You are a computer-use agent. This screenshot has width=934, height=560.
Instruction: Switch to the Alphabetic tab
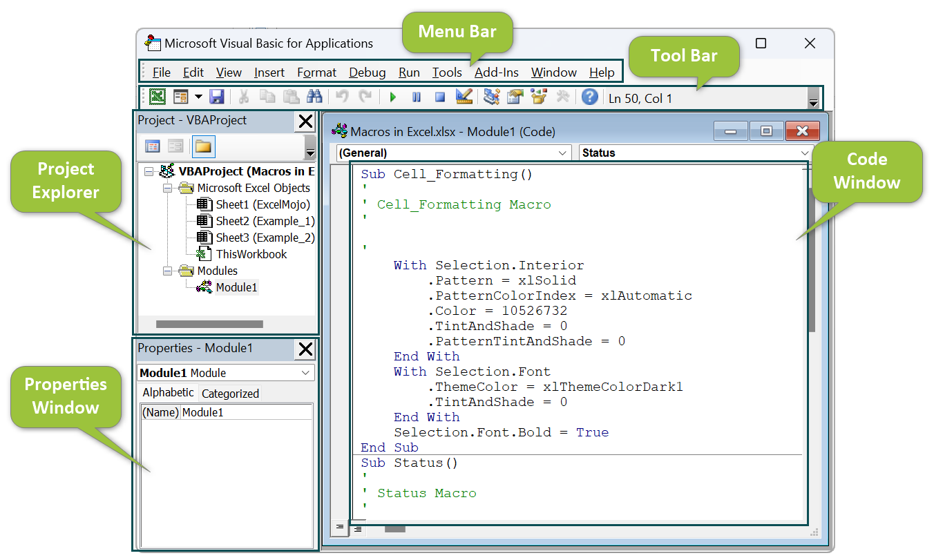(169, 392)
